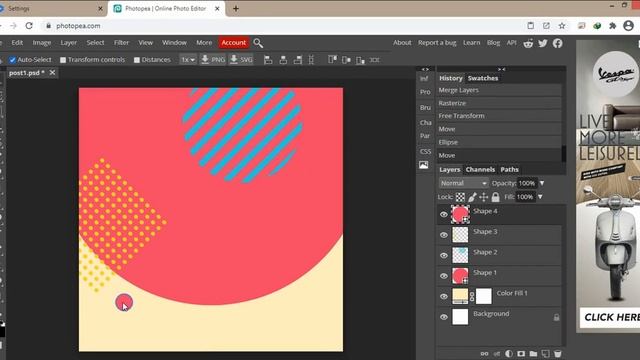This screenshot has width=640, height=360.
Task: Export as SVG button
Action: tap(241, 60)
